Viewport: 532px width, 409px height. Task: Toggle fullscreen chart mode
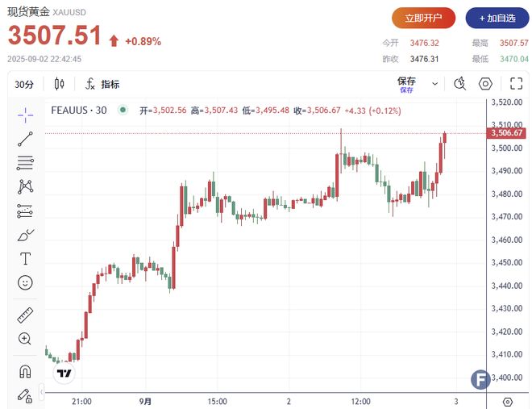516,83
